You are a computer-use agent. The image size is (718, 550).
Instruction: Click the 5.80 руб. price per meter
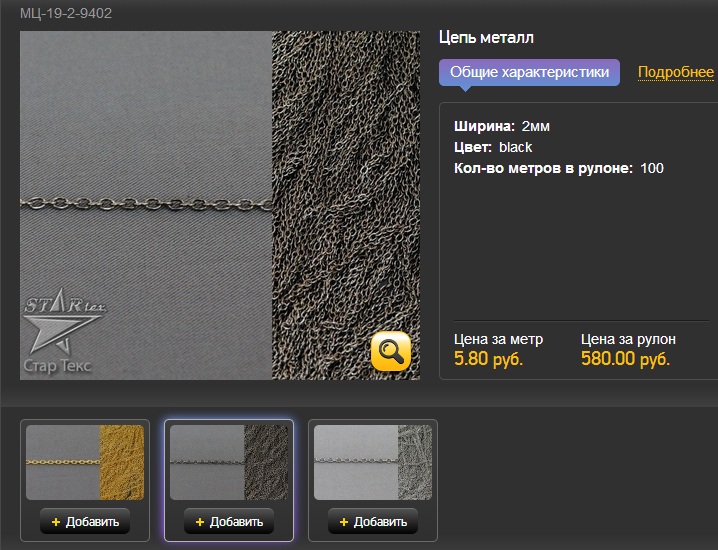click(x=488, y=359)
